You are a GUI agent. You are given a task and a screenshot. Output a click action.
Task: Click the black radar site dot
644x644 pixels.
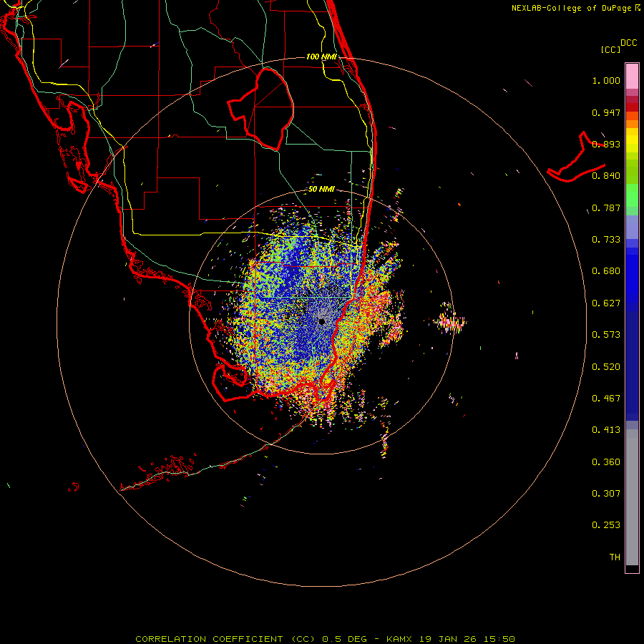coord(322,321)
